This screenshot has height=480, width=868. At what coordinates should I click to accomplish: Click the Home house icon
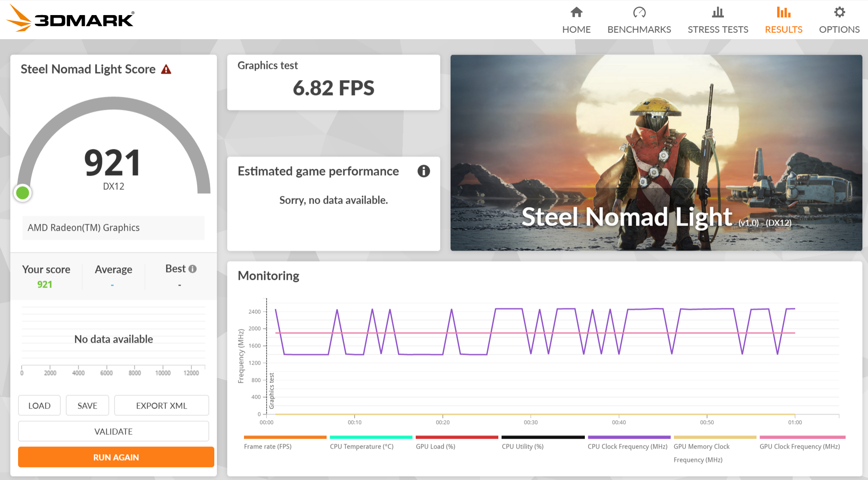(x=576, y=12)
